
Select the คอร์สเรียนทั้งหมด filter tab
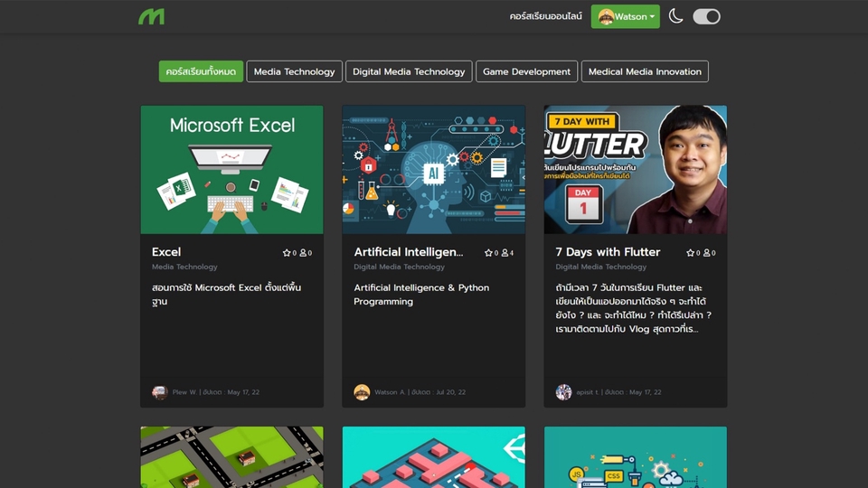[x=201, y=71]
